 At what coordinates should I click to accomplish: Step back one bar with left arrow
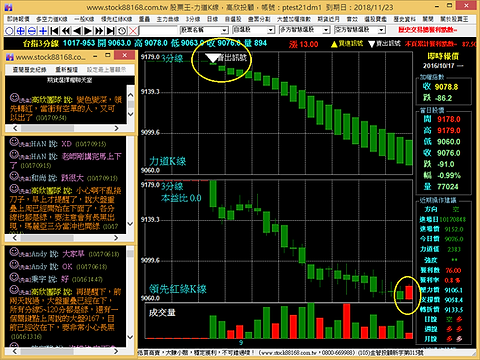click(77, 31)
